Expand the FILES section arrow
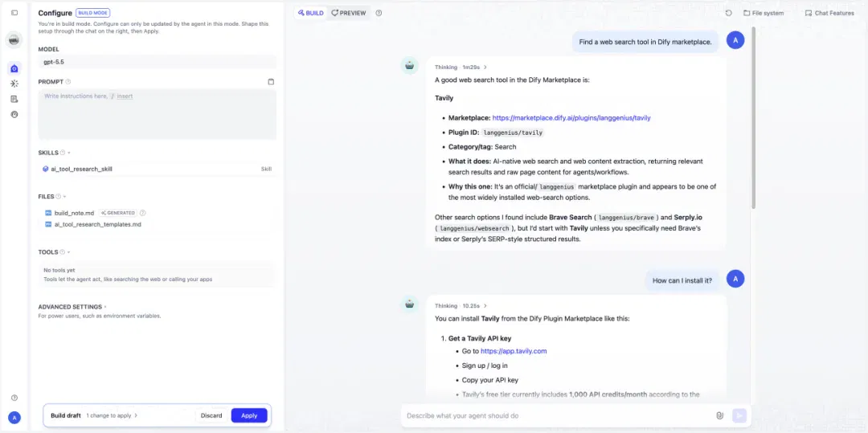868x433 pixels. (x=65, y=196)
